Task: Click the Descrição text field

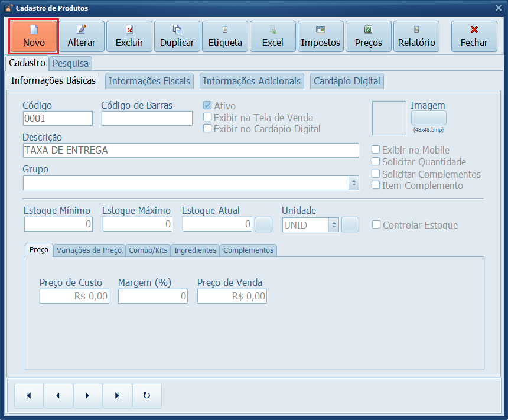Action: tap(190, 151)
